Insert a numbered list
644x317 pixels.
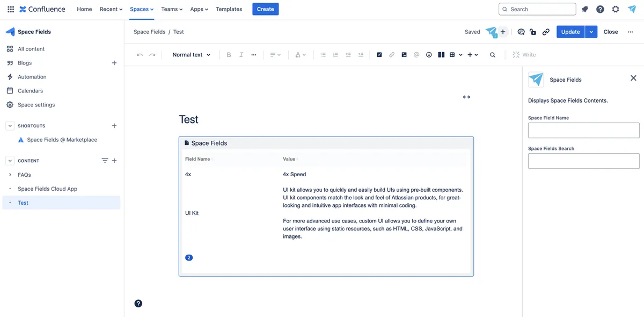(335, 55)
